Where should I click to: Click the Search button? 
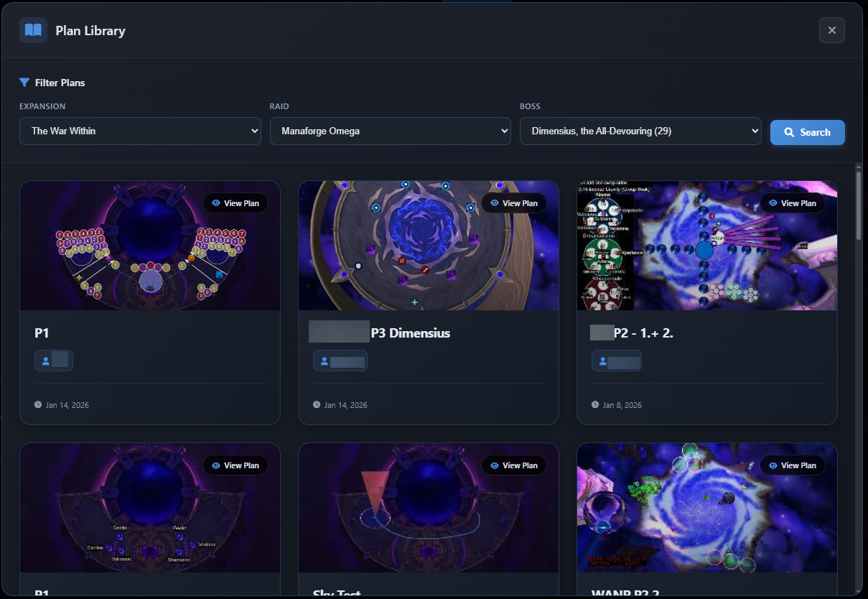point(807,132)
